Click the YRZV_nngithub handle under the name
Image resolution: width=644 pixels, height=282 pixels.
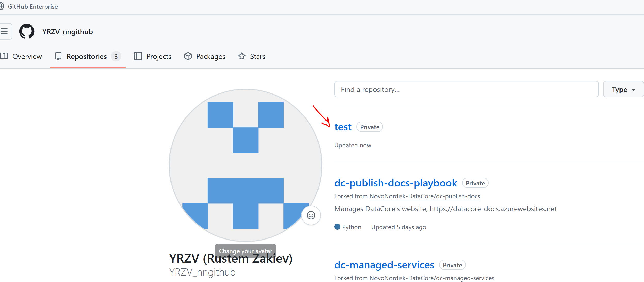(202, 272)
